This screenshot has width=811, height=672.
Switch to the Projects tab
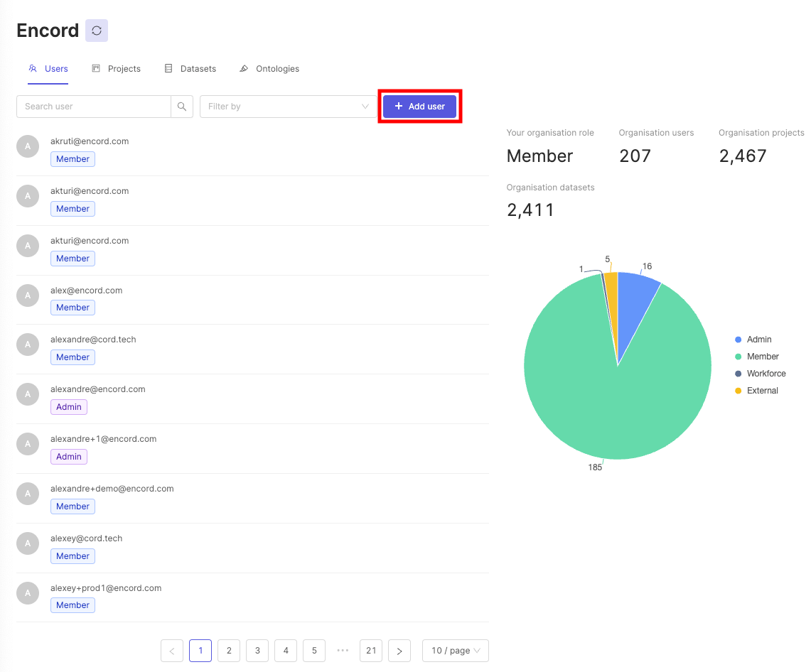117,69
